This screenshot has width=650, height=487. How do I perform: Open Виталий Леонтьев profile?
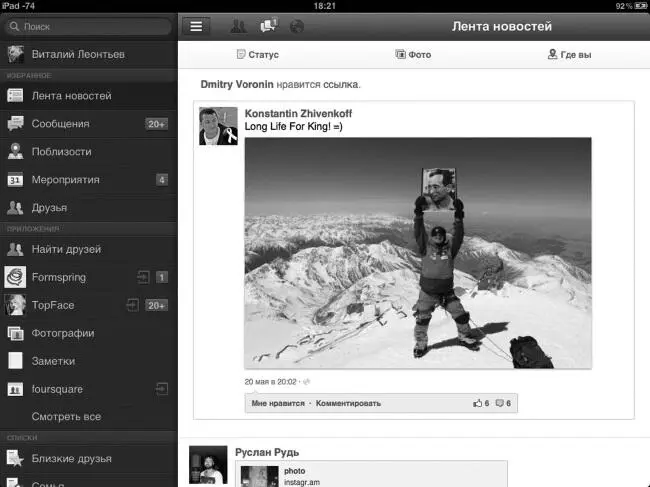point(78,54)
